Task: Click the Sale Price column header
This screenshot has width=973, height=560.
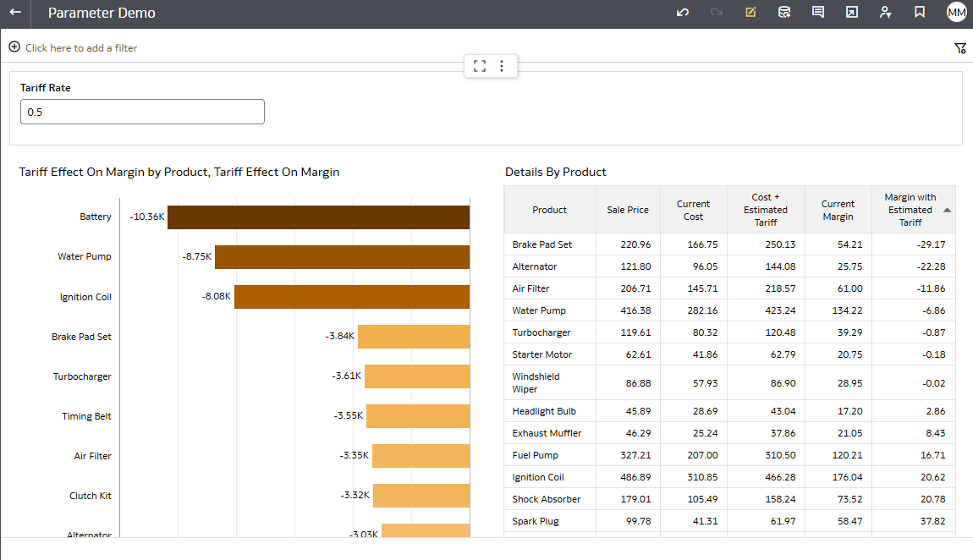Action: (627, 210)
